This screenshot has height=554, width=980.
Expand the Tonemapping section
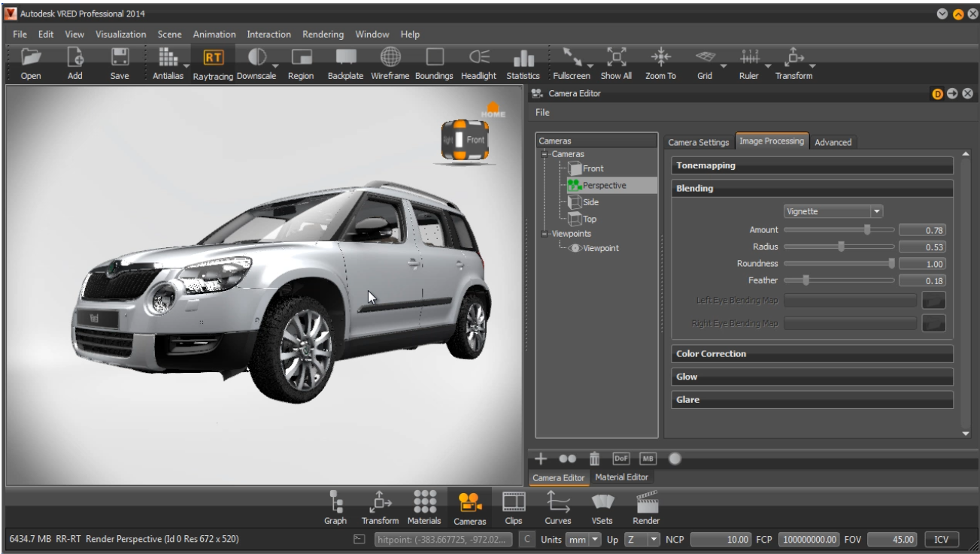click(x=812, y=165)
